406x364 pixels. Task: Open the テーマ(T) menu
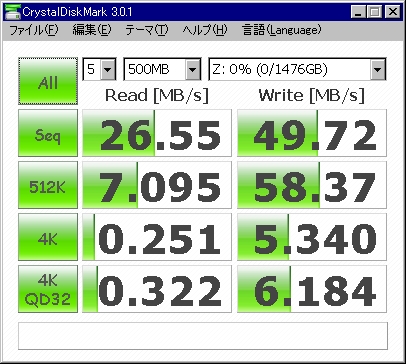147,30
